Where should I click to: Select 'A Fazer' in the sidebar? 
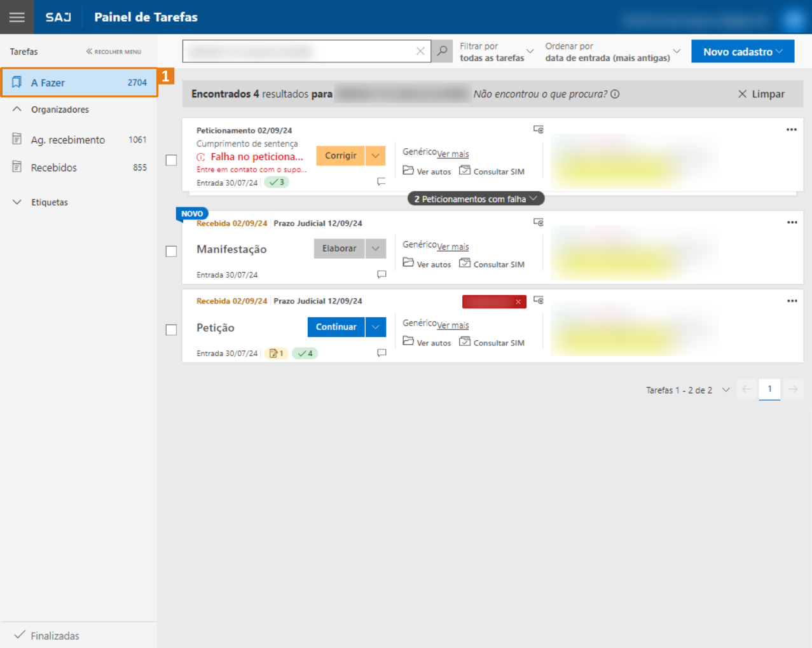(79, 83)
